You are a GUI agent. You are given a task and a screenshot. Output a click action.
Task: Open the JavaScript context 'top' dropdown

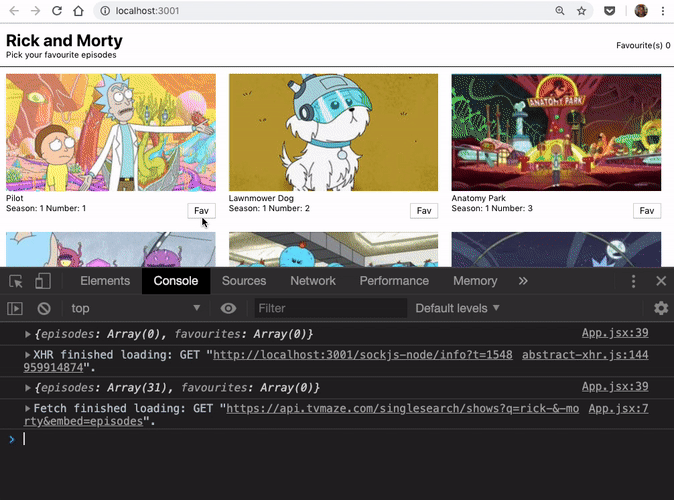point(135,308)
